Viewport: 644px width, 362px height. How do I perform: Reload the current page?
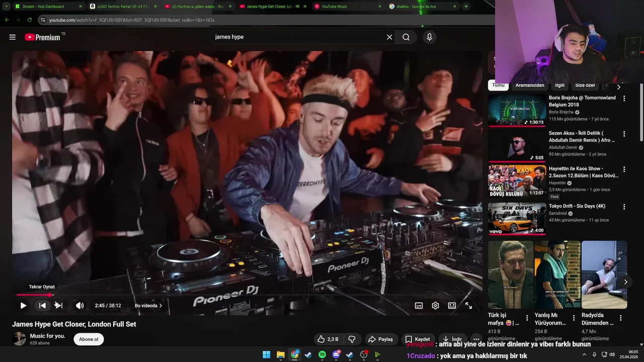tap(30, 20)
